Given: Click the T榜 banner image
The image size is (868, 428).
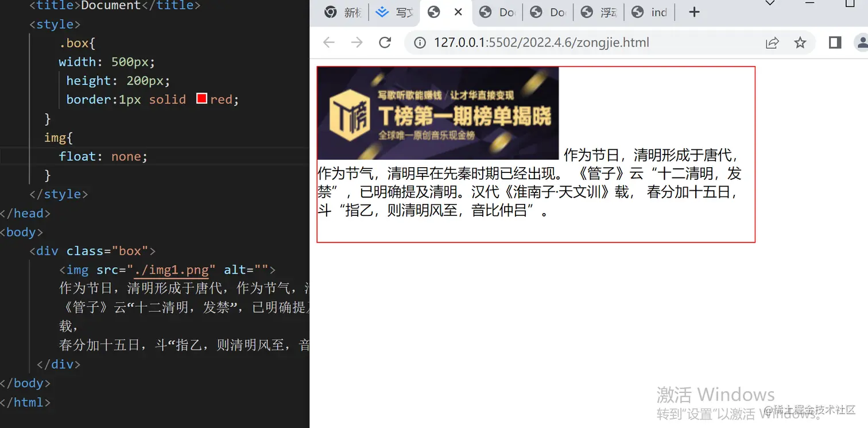Looking at the screenshot, I should click(437, 113).
